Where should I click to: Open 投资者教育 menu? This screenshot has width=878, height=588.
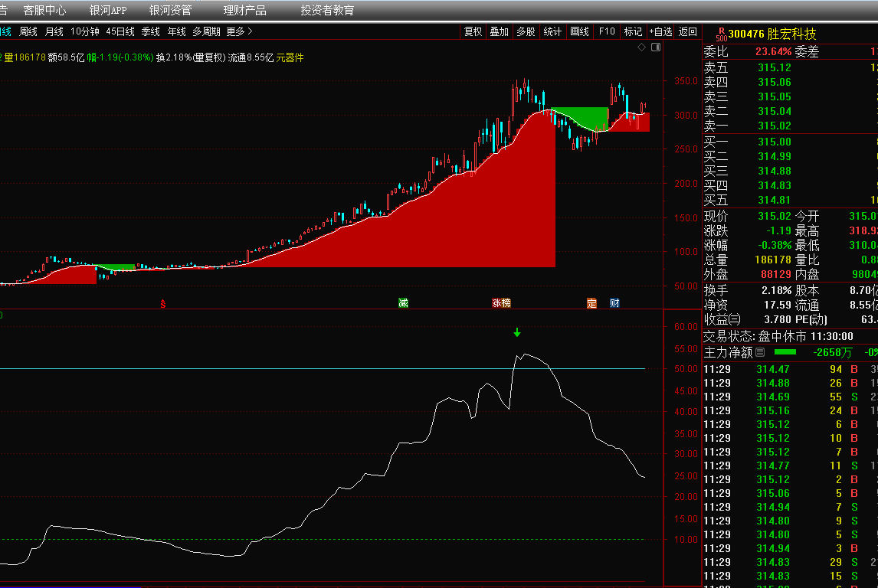pos(327,10)
